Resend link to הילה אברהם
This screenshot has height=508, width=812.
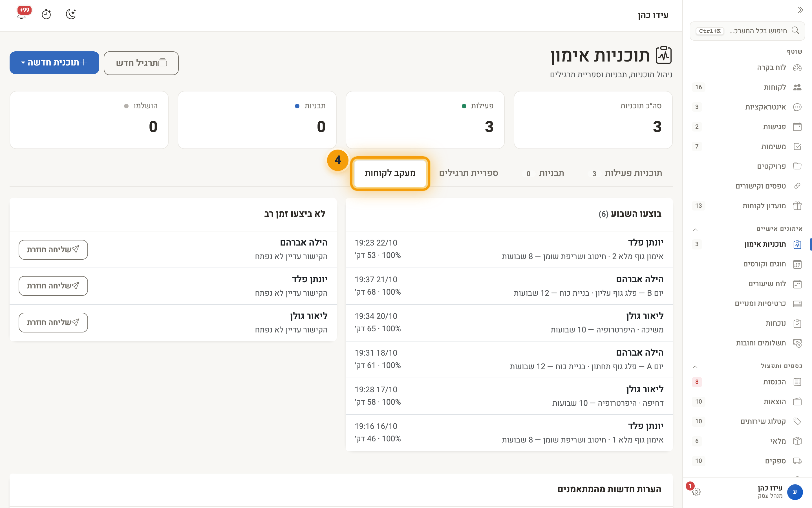click(53, 250)
